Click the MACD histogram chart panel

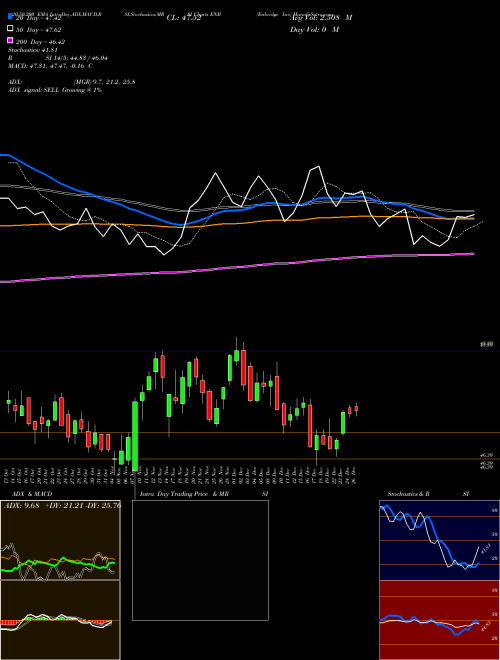click(60, 620)
